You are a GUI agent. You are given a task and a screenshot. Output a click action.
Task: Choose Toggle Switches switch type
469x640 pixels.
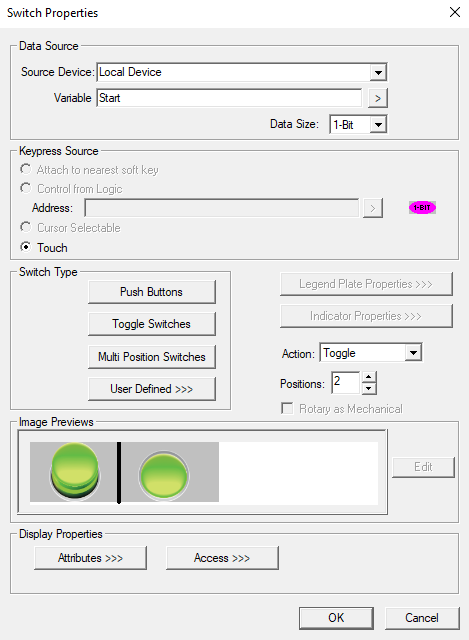pos(151,324)
